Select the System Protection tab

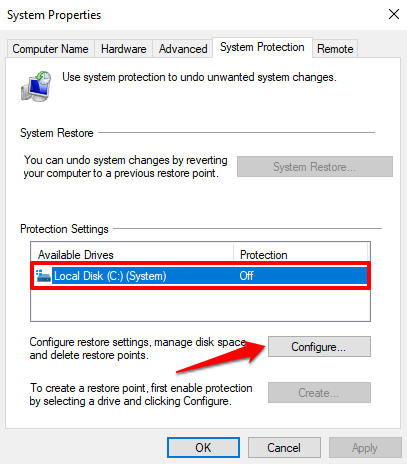(x=262, y=47)
